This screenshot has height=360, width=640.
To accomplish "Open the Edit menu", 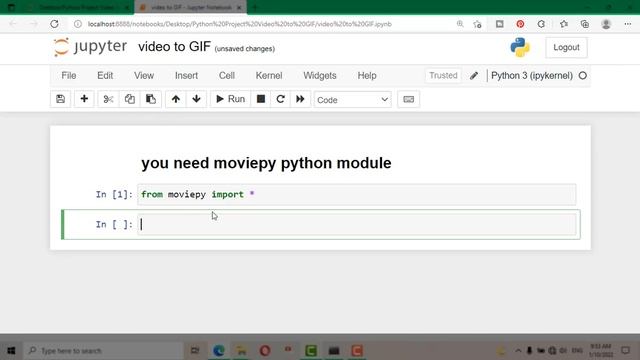I will (x=105, y=76).
